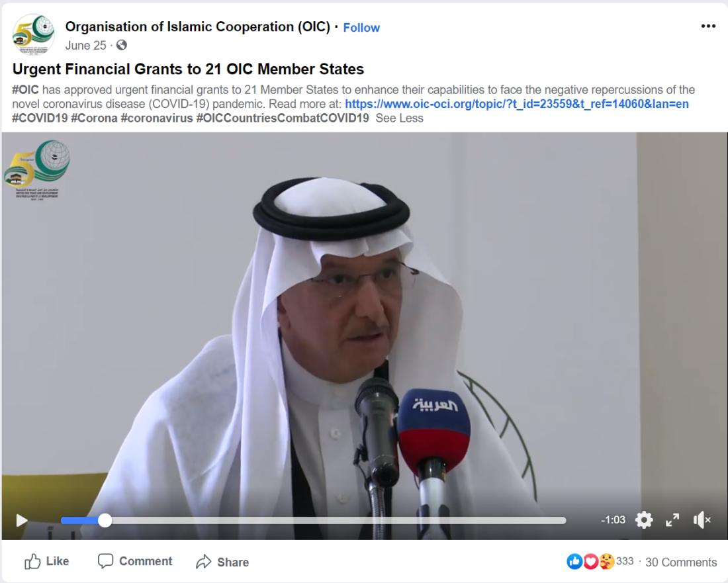728x583 pixels.
Task: Open the oic-oci.org topic link
Action: click(x=517, y=104)
